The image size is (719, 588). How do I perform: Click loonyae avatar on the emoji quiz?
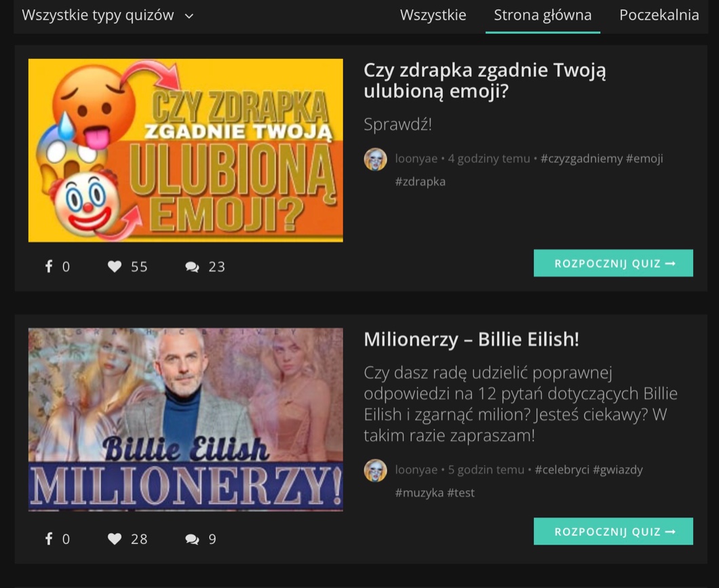[x=375, y=159]
